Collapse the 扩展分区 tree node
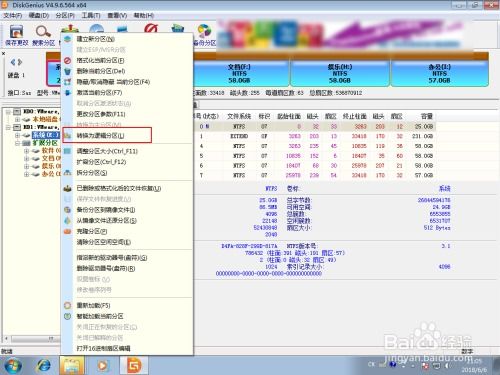This screenshot has height=375, width=500. 17,143
